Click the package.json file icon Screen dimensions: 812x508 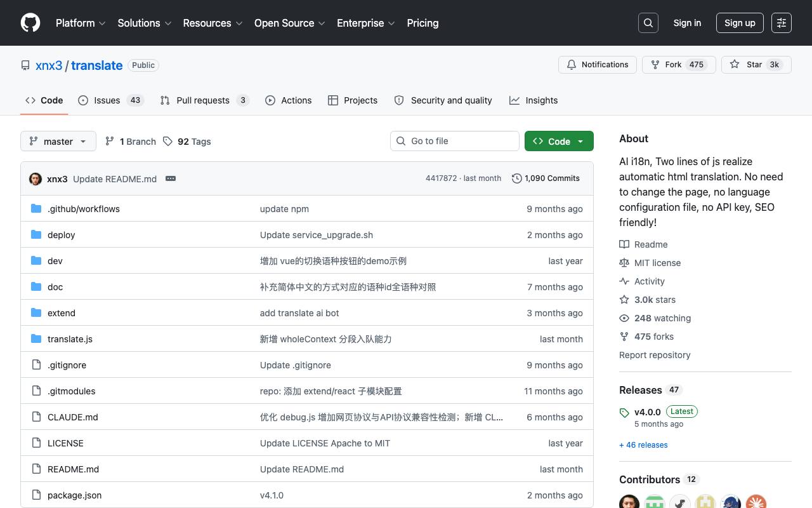(x=36, y=495)
